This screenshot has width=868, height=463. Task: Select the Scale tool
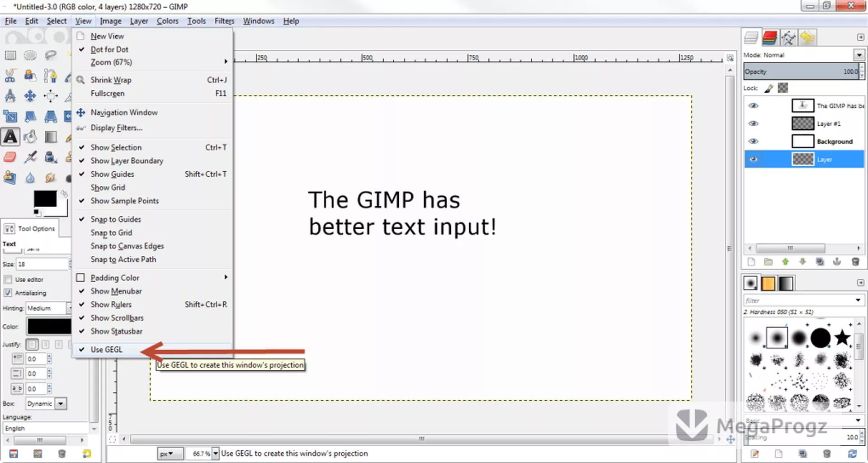pos(10,117)
